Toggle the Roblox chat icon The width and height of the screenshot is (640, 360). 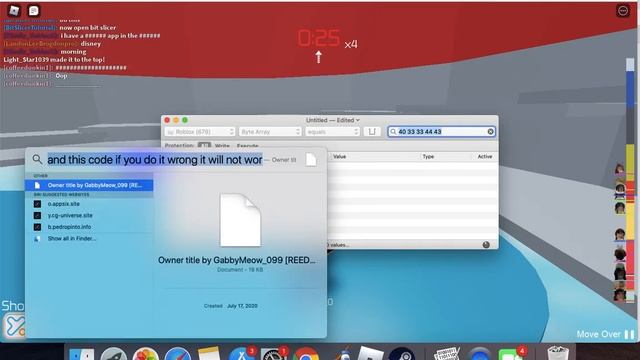(33, 10)
